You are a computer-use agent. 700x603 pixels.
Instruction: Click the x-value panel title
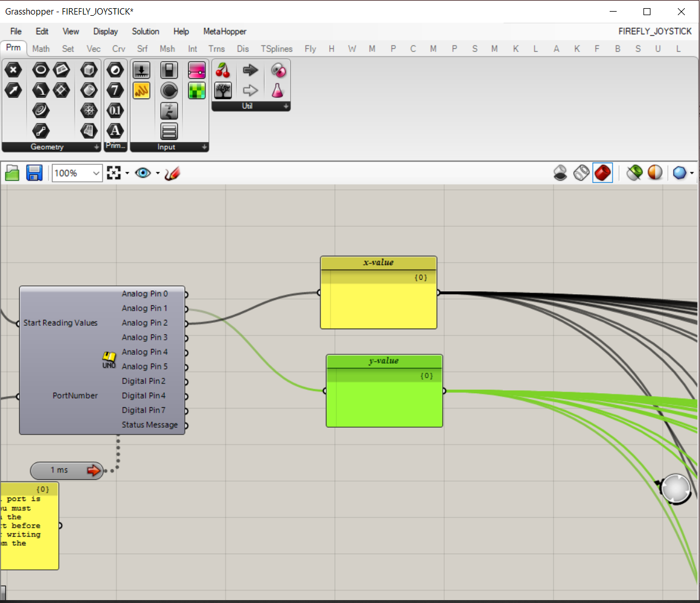(378, 263)
